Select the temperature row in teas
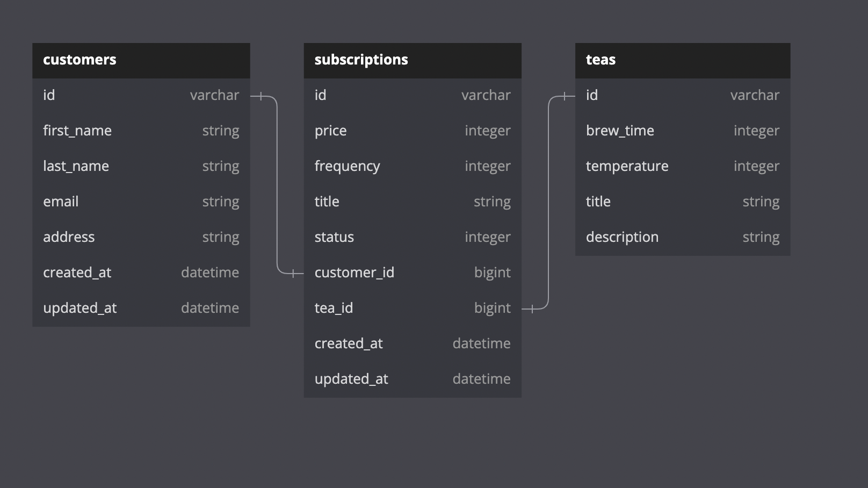This screenshot has height=488, width=868. (683, 166)
